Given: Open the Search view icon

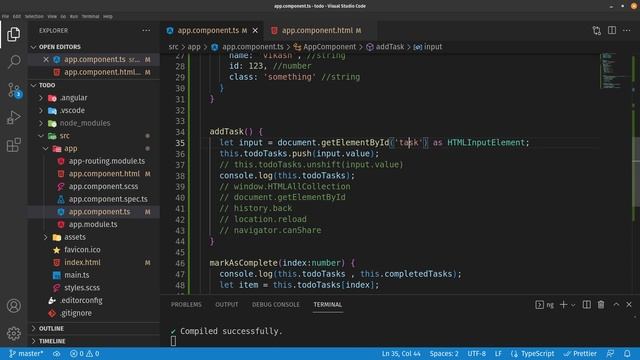Looking at the screenshot, I should click(x=13, y=62).
